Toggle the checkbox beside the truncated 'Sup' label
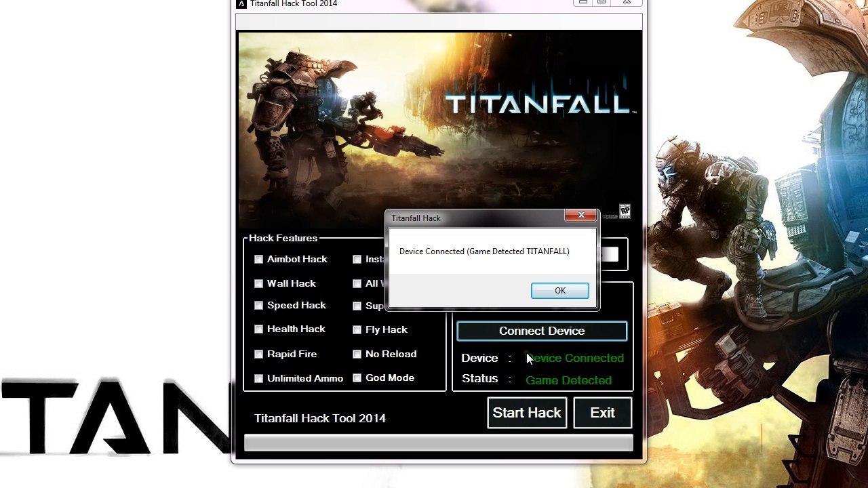 [x=357, y=306]
